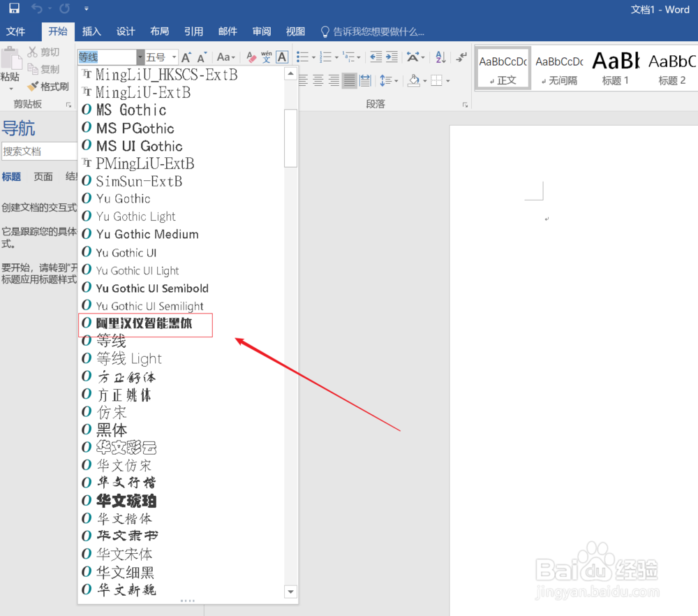Click the 剪切 cut button

click(43, 52)
